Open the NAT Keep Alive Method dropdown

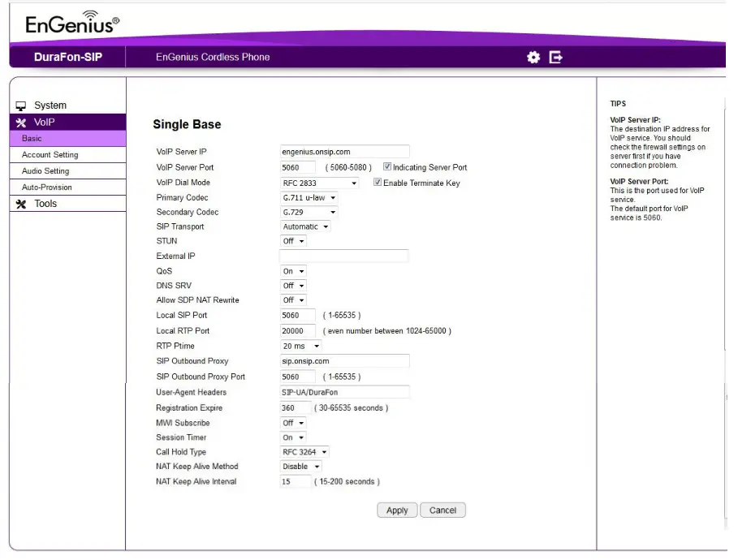(x=301, y=467)
